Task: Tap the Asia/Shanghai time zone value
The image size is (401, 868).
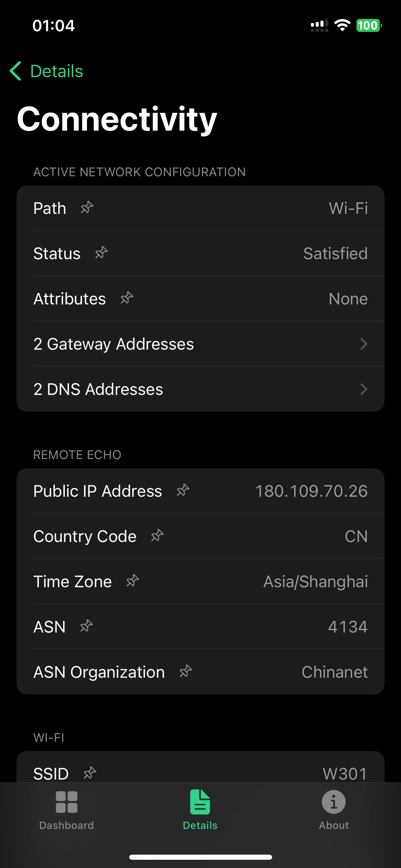Action: [315, 581]
